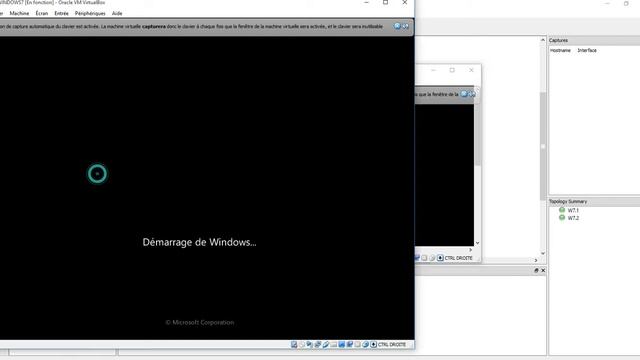The height and width of the screenshot is (360, 640).
Task: Dismiss the notification in the small background VM window
Action: [x=464, y=94]
